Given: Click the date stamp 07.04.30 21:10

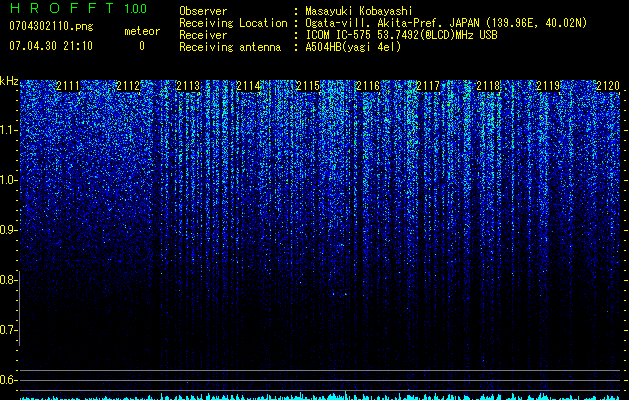Looking at the screenshot, I should (51, 46).
